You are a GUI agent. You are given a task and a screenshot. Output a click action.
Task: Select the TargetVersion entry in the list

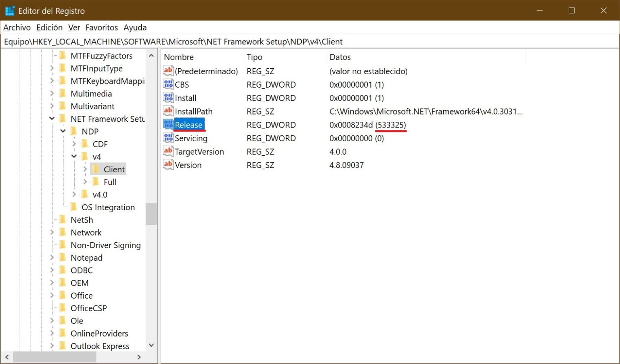point(199,151)
